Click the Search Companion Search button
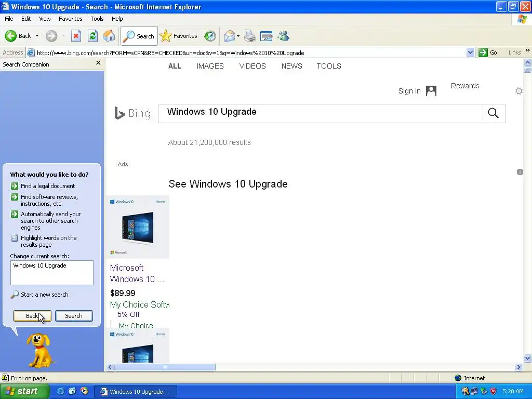 tap(74, 316)
